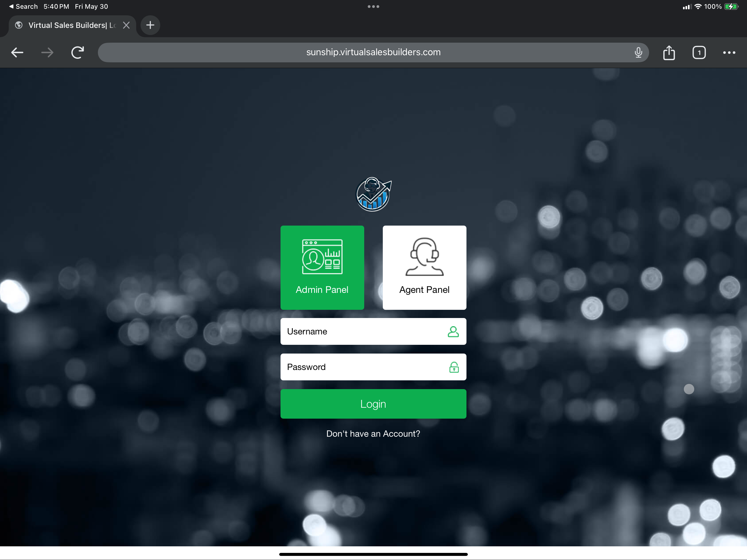The height and width of the screenshot is (560, 747).
Task: Reload the page with refresh icon
Action: tap(77, 52)
